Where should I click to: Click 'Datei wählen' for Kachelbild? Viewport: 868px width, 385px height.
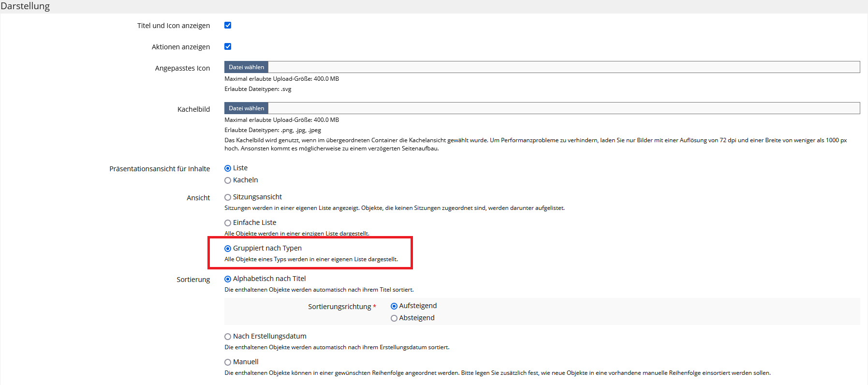tap(246, 108)
